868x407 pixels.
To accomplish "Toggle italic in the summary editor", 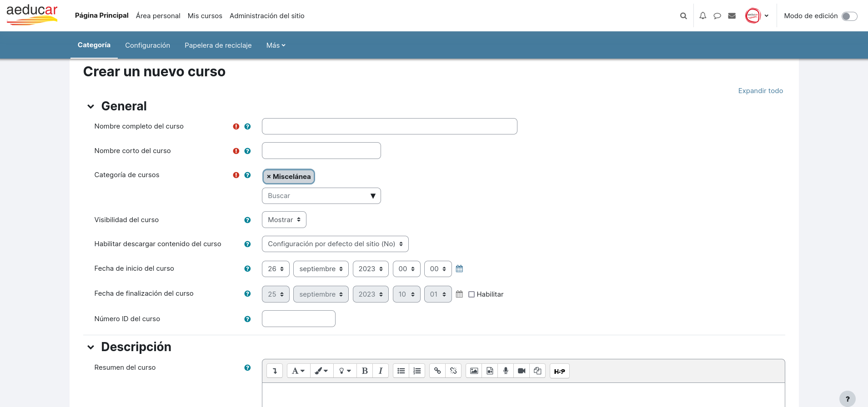I will coord(381,371).
